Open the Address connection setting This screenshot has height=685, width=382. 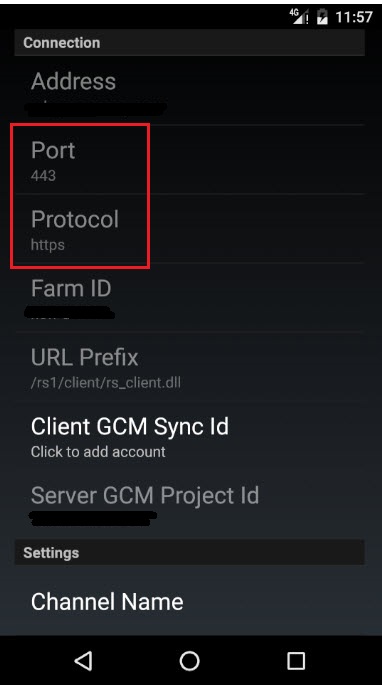point(190,91)
